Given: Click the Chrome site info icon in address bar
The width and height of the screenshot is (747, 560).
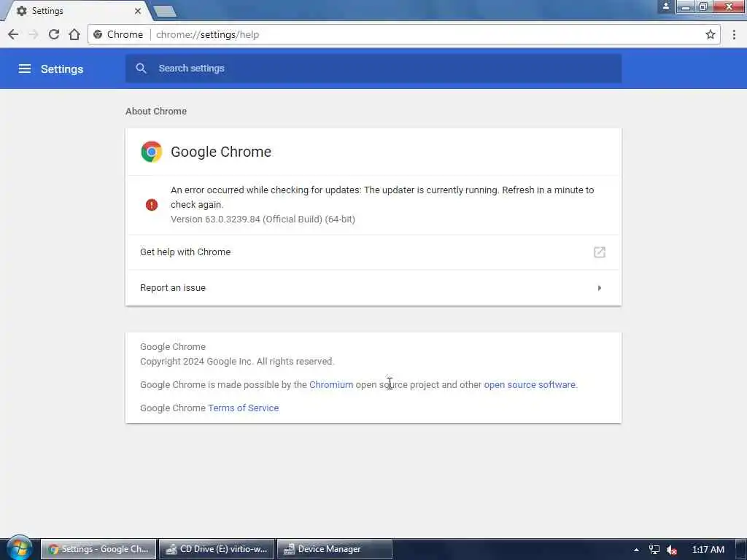Looking at the screenshot, I should 98,34.
